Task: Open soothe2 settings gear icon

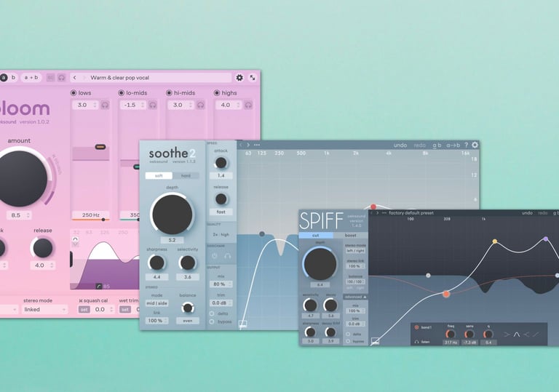Action: coord(475,145)
